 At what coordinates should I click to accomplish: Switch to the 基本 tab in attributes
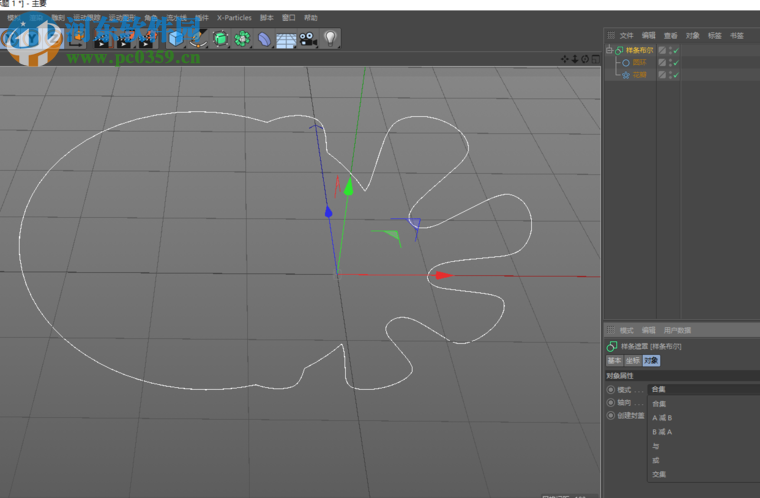pyautogui.click(x=615, y=360)
